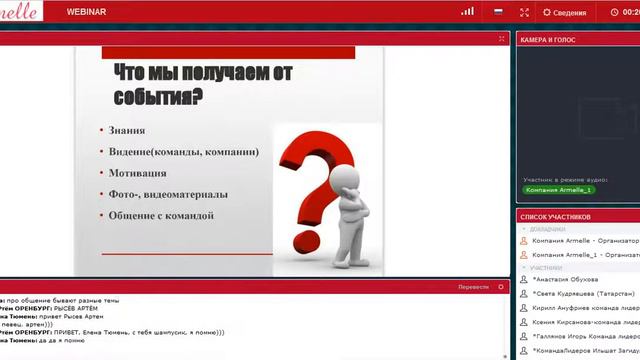Screen dimensions: 640x360
Task: Collapse the Докладчики group
Action: pyautogui.click(x=524, y=229)
